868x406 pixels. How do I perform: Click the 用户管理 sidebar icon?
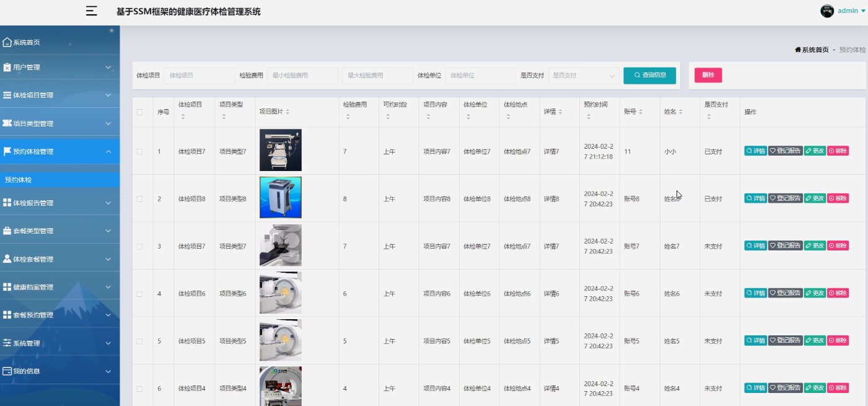tap(7, 67)
